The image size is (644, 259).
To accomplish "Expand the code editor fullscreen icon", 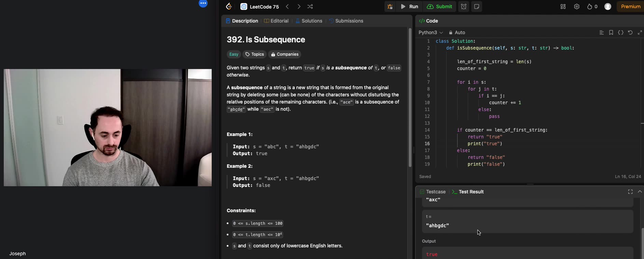I will point(640,32).
